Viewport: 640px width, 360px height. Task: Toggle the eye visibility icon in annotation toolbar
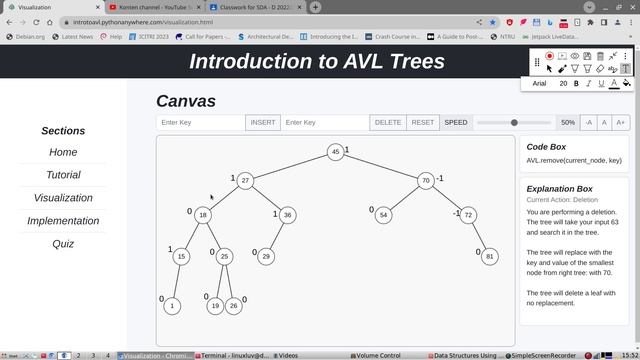point(575,56)
